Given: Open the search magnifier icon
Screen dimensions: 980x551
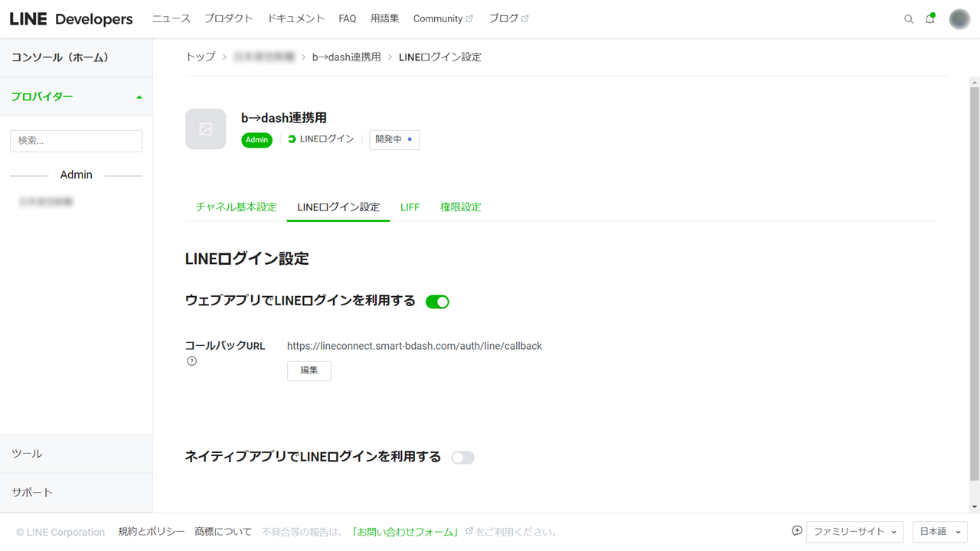Looking at the screenshot, I should click(x=909, y=19).
